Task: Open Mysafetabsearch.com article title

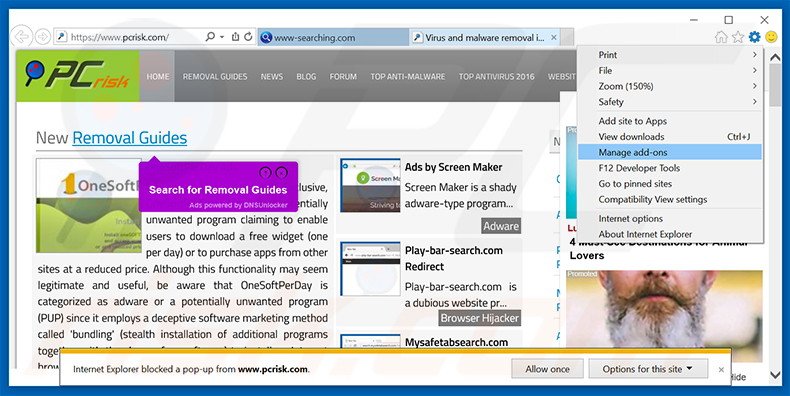Action: [456, 342]
